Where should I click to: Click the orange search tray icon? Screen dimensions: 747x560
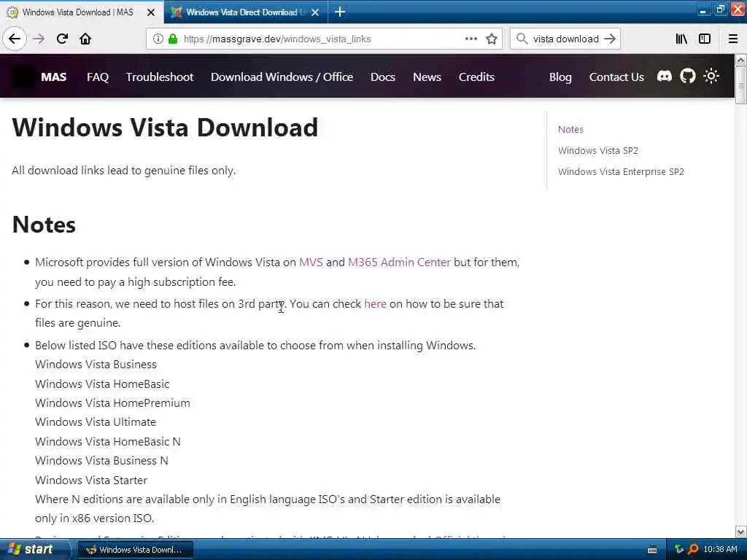click(693, 549)
